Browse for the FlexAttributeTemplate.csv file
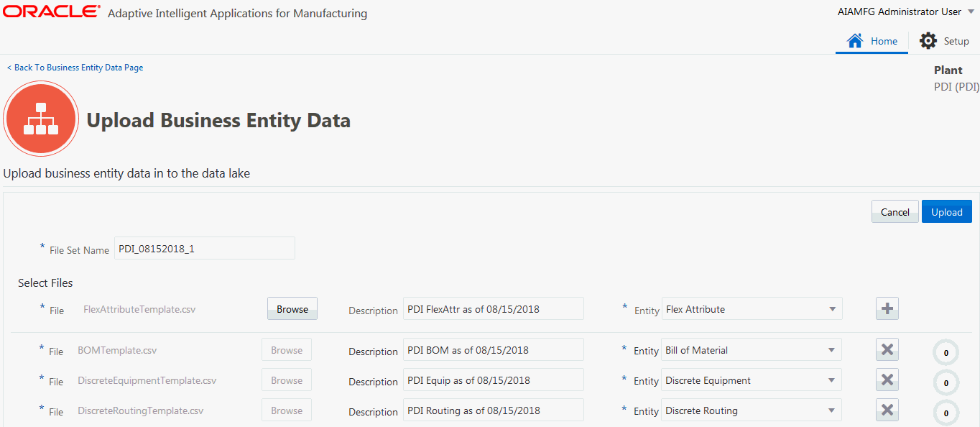Image resolution: width=980 pixels, height=427 pixels. [x=292, y=309]
